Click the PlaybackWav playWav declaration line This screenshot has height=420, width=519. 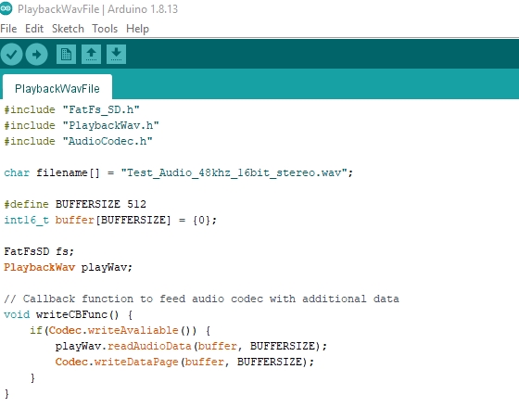69,267
